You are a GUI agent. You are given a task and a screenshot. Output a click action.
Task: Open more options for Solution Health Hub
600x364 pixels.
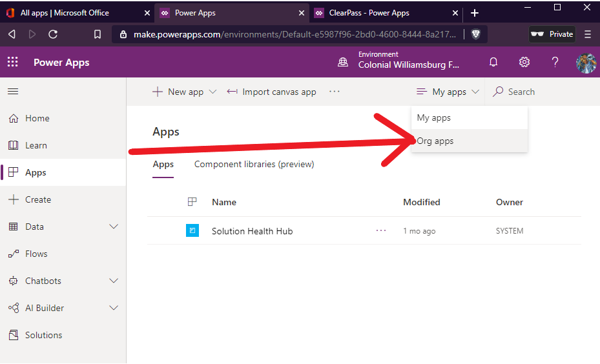[x=381, y=230]
